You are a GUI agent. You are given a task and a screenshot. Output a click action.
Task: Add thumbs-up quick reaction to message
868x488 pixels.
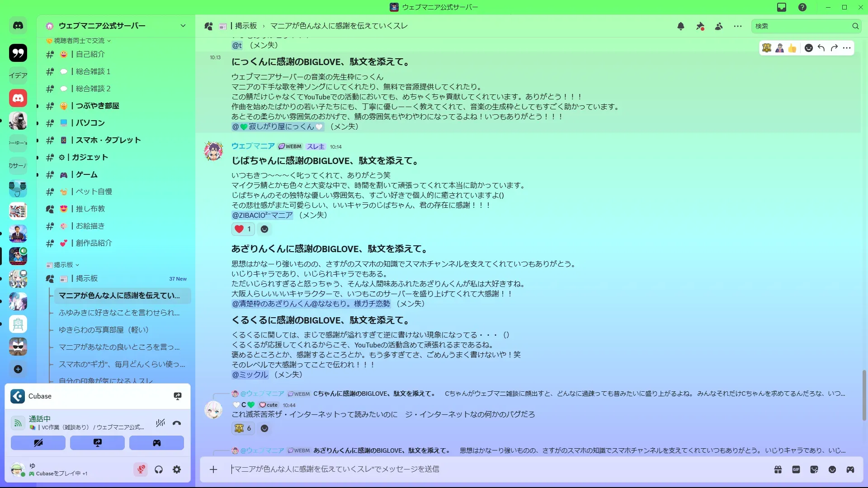point(792,48)
